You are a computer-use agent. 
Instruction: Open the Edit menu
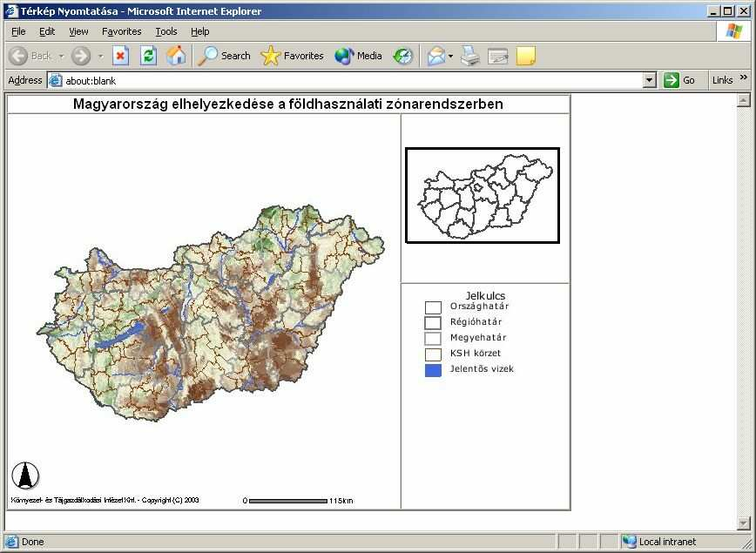point(47,32)
